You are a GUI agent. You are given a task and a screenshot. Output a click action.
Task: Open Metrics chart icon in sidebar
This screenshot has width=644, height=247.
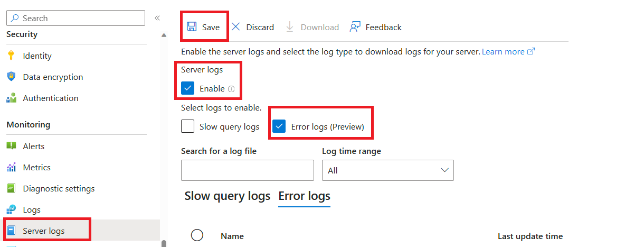11,167
